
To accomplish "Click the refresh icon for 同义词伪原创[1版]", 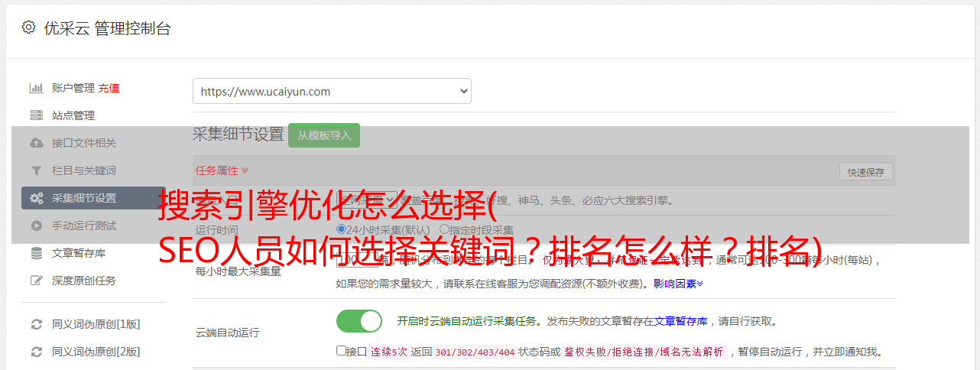I will coord(36,324).
